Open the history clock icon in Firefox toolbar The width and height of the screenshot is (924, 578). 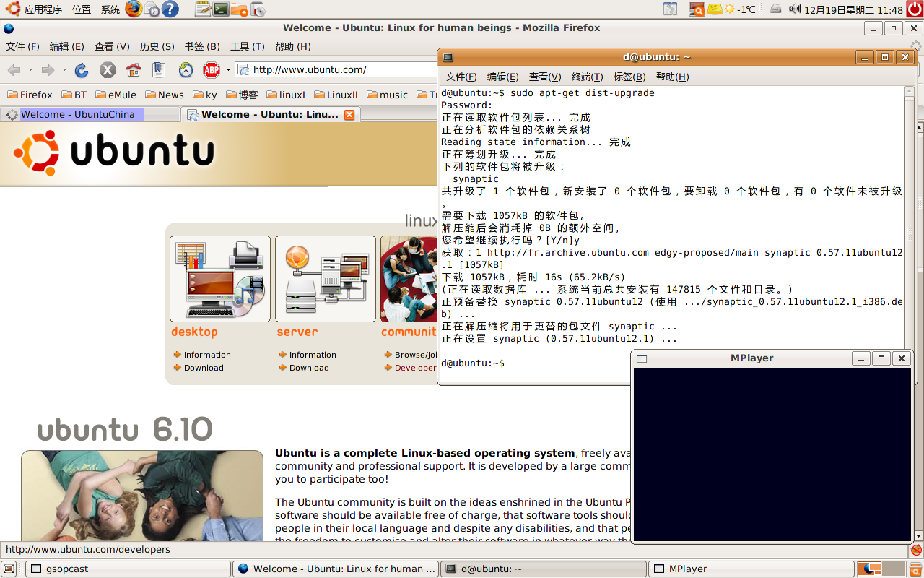(x=186, y=70)
